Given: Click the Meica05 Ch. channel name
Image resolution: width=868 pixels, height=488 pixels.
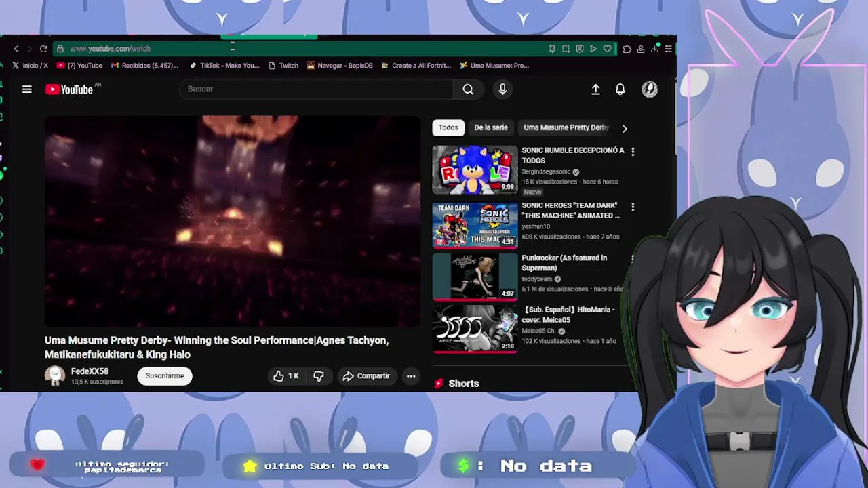Looking at the screenshot, I should [x=538, y=331].
